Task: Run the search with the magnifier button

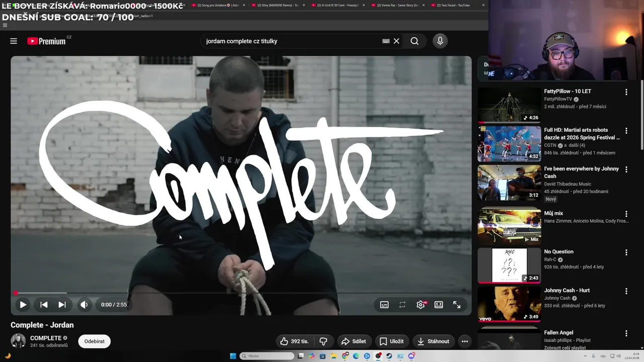Action: 415,41
